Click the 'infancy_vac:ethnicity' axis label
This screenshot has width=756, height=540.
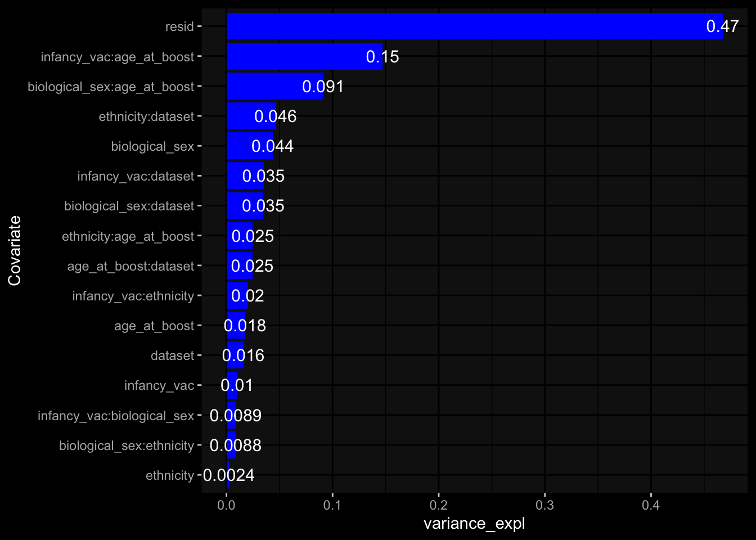[133, 296]
